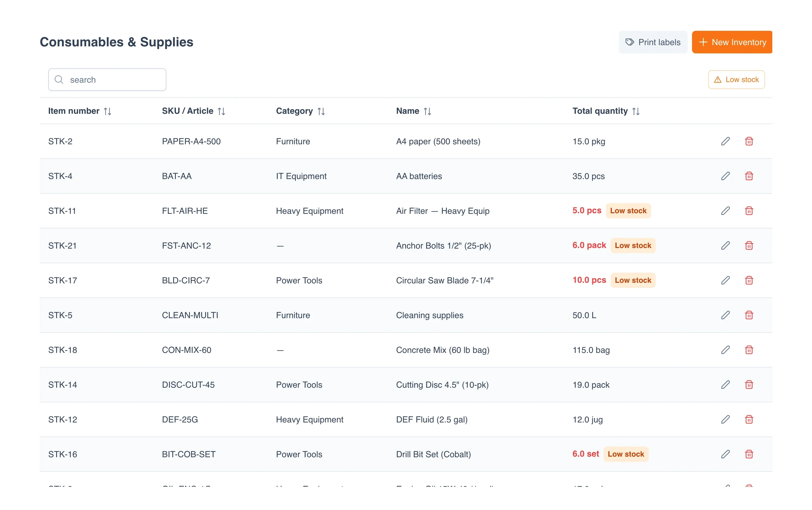Delete the Cutting Disc 4.5" item
The width and height of the screenshot is (812, 510).
click(x=749, y=384)
